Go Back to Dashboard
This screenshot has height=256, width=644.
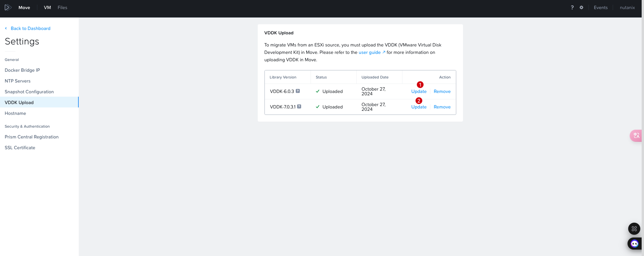click(x=31, y=28)
